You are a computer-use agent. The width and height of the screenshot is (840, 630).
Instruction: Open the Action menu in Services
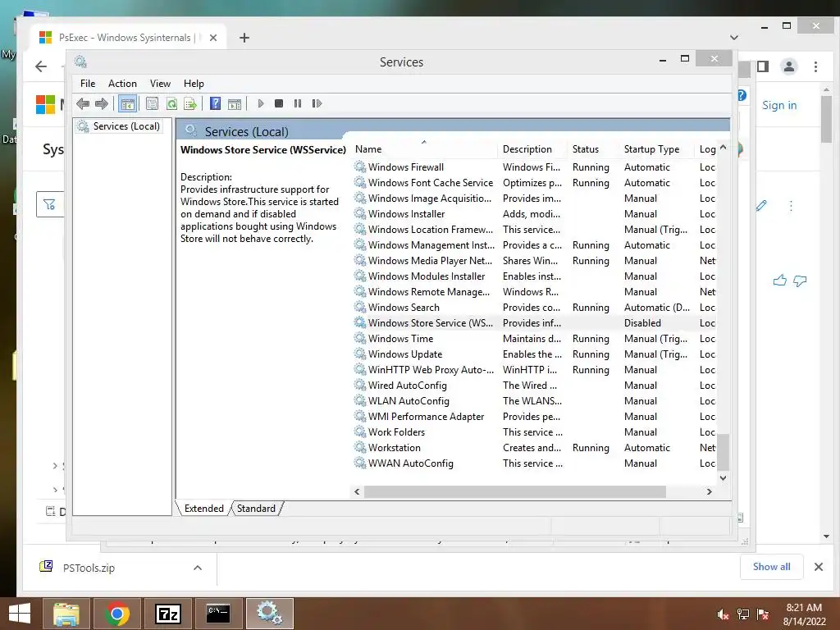tap(122, 84)
